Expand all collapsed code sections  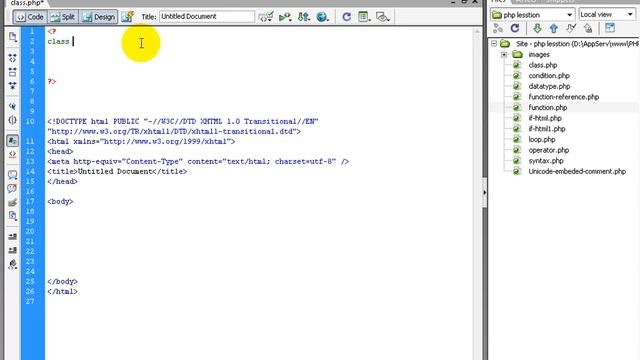13,86
